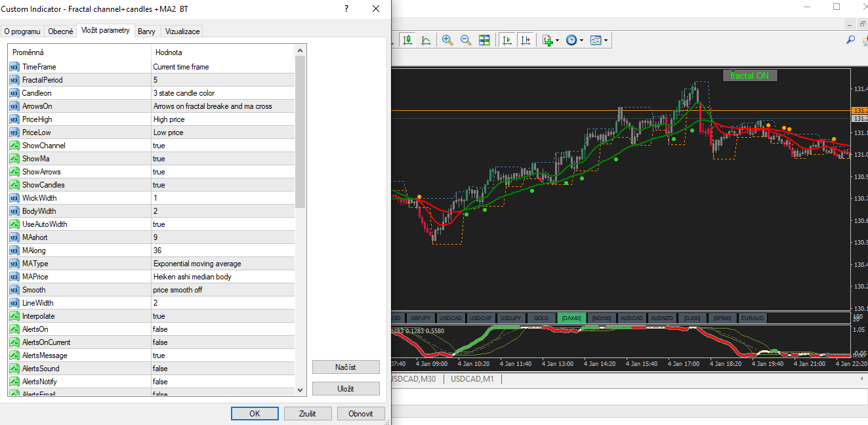Open the dropdown arrow next to templates icon
The width and height of the screenshot is (868, 425).
pos(606,40)
